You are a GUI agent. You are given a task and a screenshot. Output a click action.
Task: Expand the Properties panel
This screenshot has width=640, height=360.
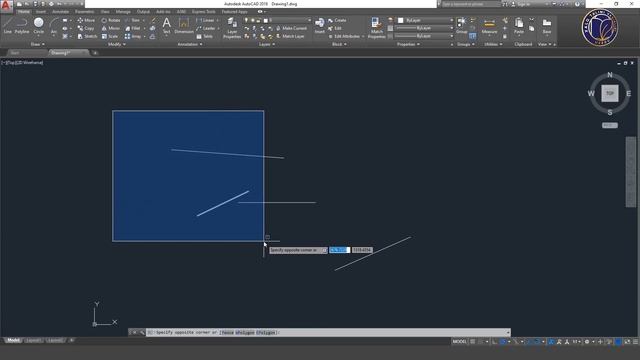click(408, 44)
